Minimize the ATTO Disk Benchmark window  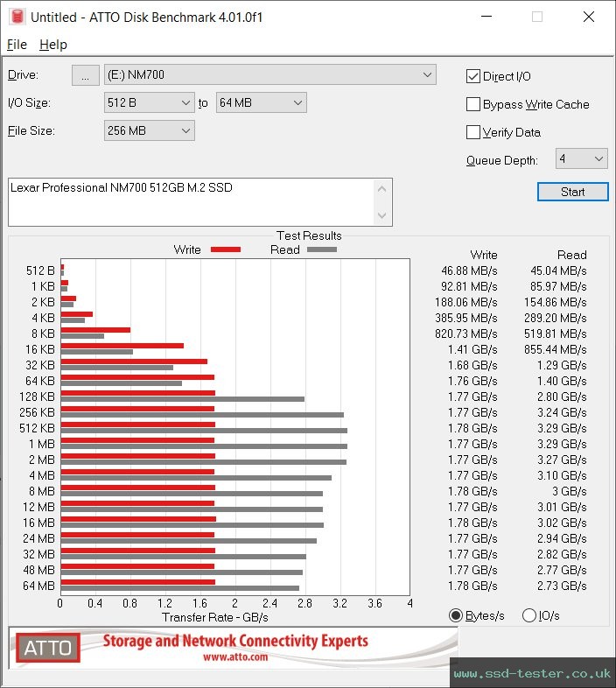pyautogui.click(x=486, y=17)
